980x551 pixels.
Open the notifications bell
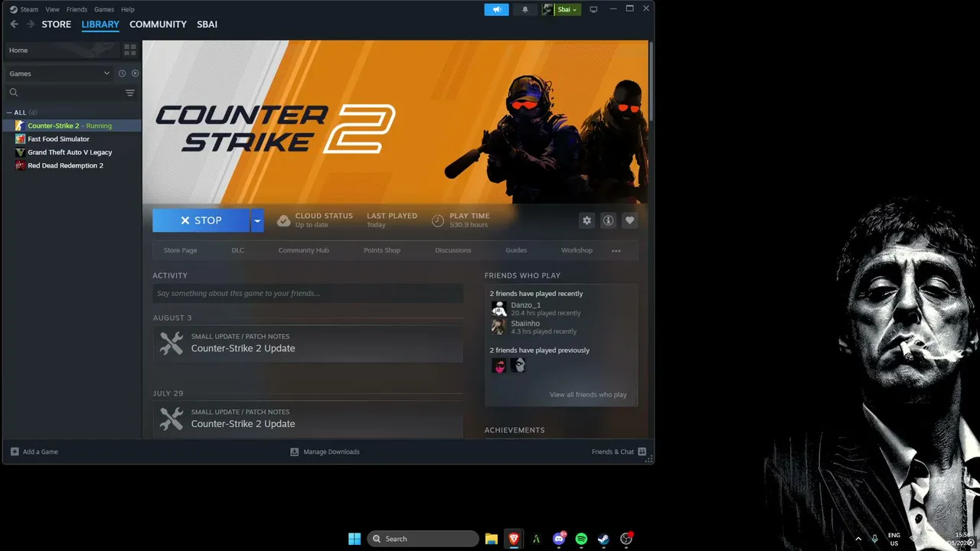[525, 9]
